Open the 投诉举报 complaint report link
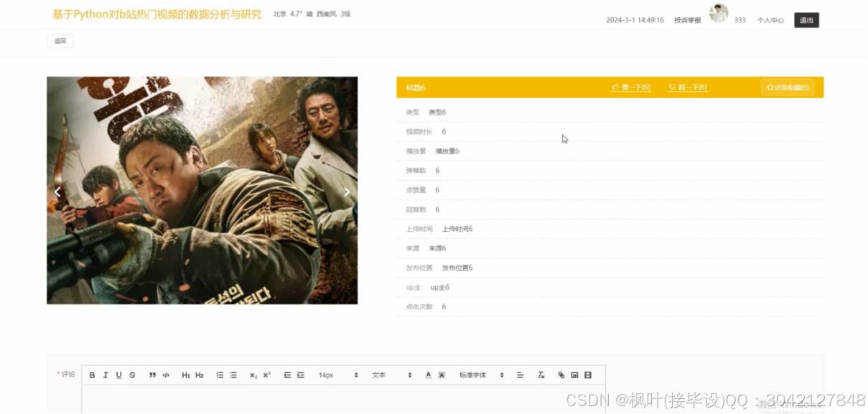Screen dimensions: 868x414 coord(687,20)
